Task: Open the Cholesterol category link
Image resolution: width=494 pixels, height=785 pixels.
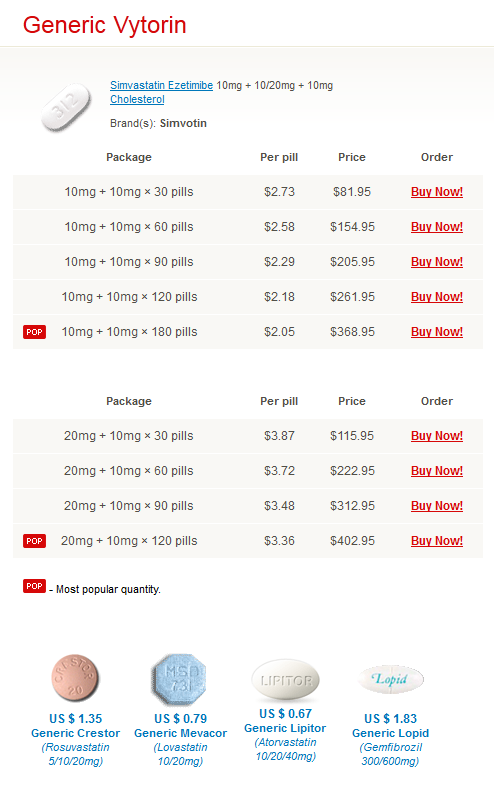Action: point(137,99)
